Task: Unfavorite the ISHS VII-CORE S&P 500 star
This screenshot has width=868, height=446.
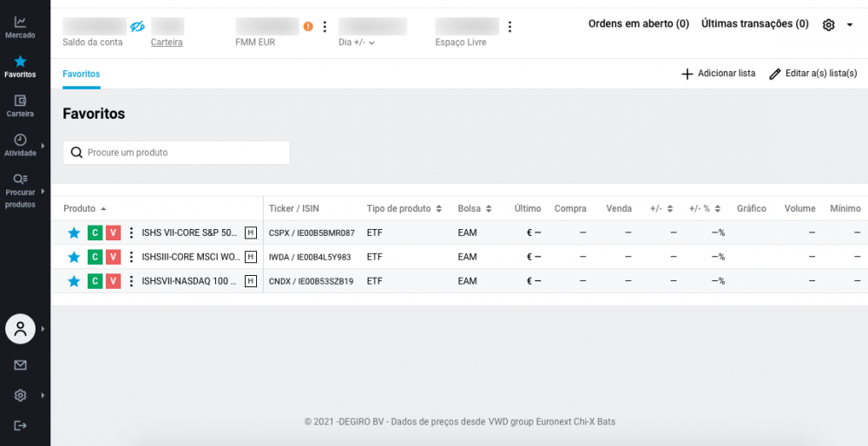Action: click(x=74, y=233)
